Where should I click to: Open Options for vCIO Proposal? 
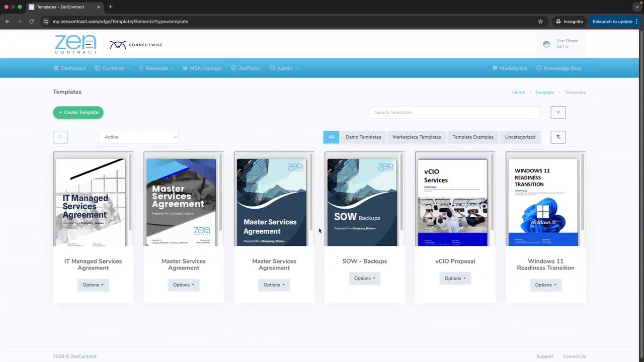click(455, 278)
